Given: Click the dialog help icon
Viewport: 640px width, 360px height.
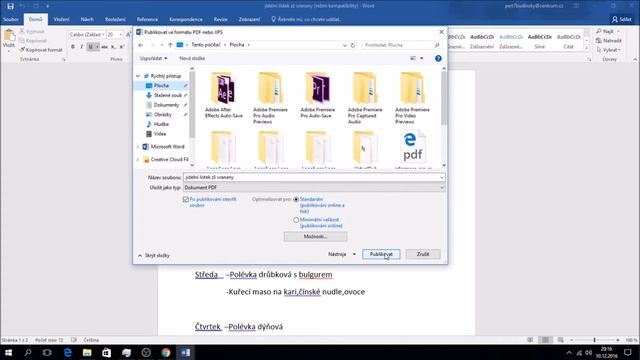Looking at the screenshot, I should coord(438,58).
